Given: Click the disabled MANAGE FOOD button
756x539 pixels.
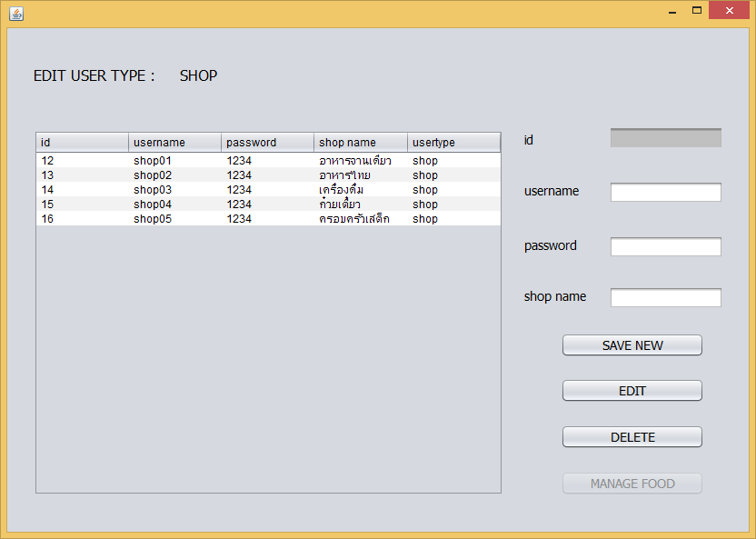Looking at the screenshot, I should [x=632, y=483].
